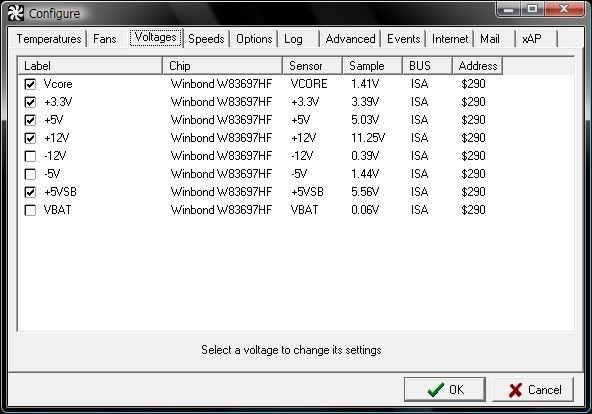Toggle the VBAT checkbox on
592x414 pixels.
point(30,210)
